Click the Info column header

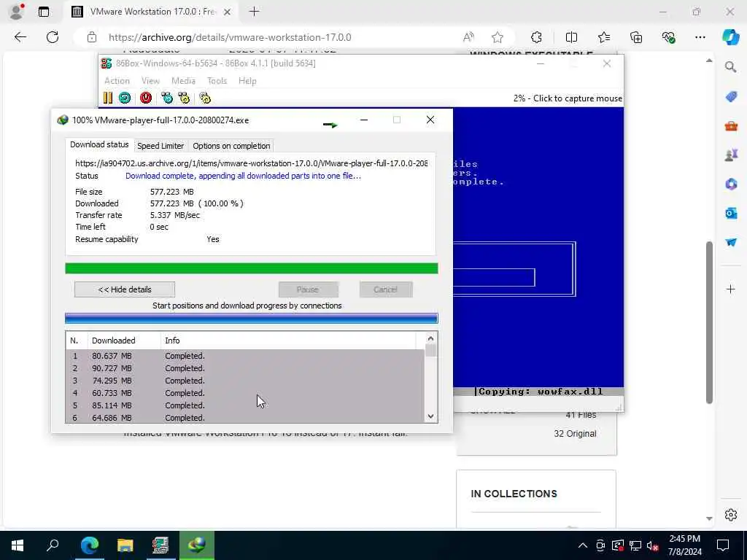288,341
